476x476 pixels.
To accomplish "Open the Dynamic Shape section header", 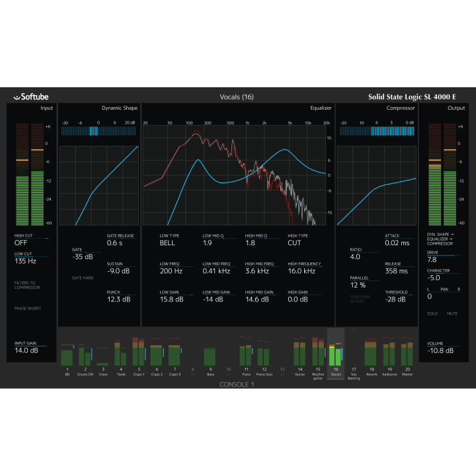I will 120,108.
